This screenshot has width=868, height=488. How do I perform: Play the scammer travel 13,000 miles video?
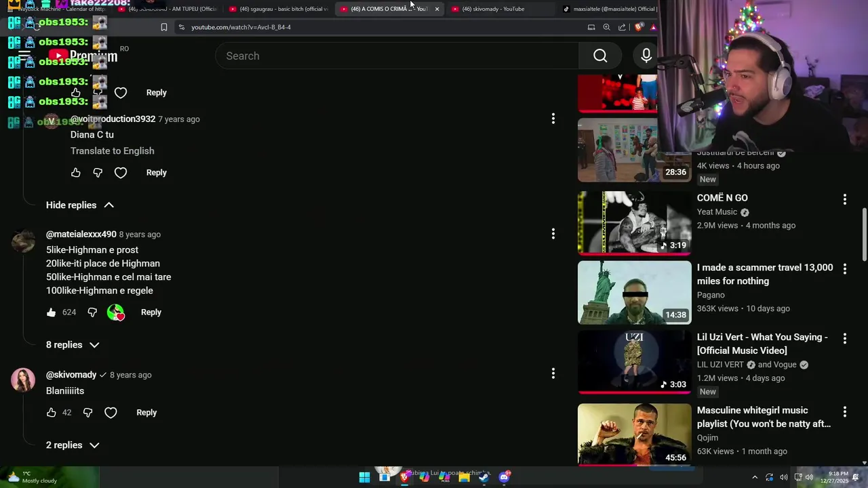tap(634, 293)
